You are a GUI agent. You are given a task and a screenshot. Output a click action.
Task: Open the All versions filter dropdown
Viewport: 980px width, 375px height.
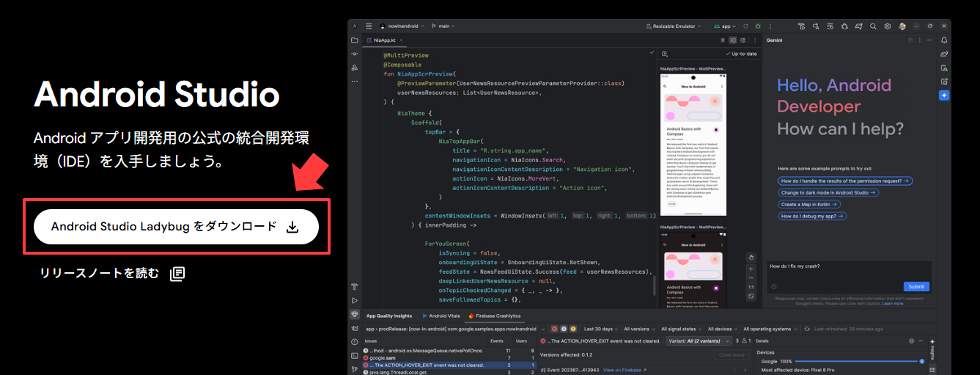pos(639,329)
